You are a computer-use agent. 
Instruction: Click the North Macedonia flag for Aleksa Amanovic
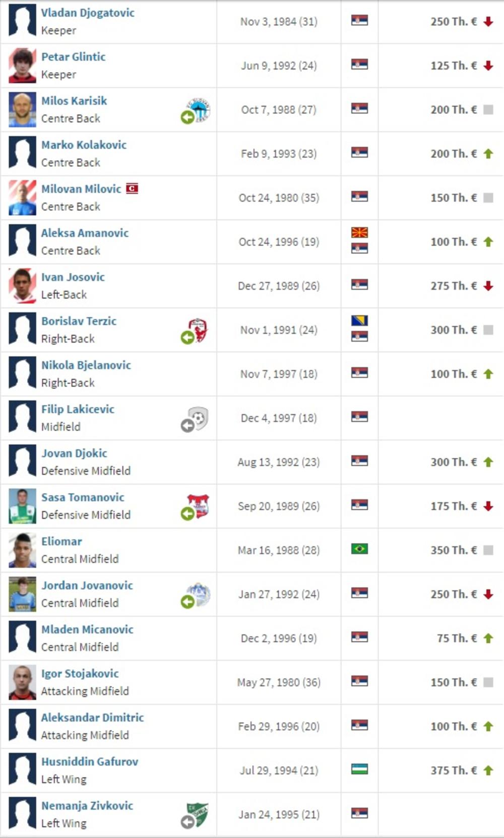coord(359,232)
